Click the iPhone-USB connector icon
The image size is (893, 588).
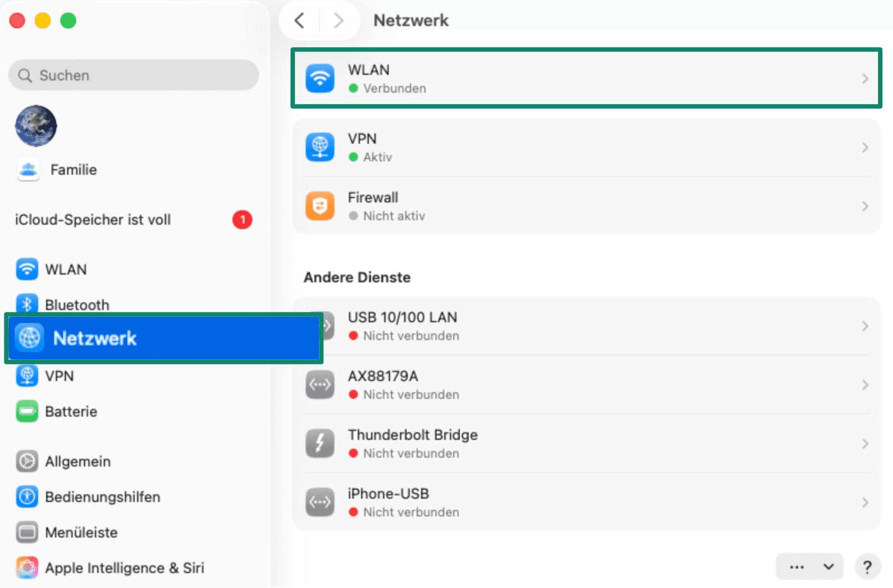(320, 502)
